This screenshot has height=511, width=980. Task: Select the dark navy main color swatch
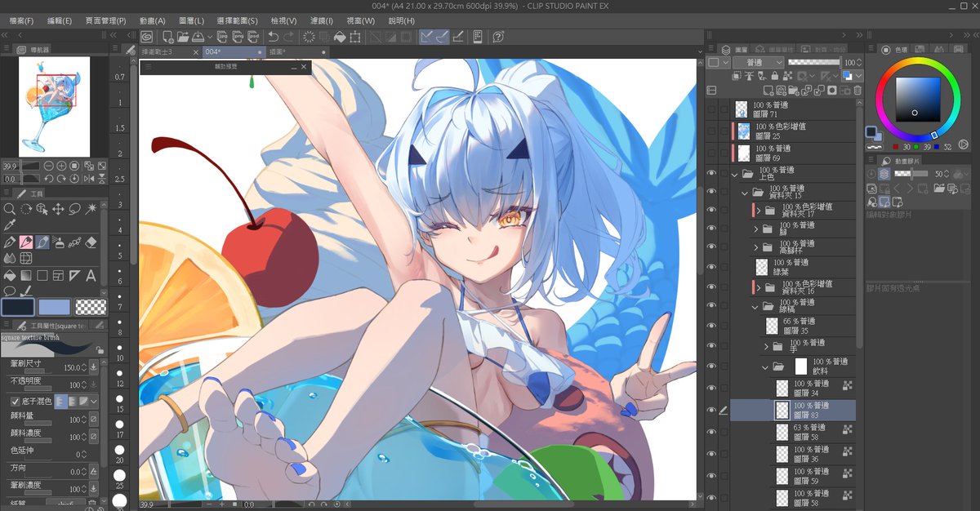(x=18, y=307)
